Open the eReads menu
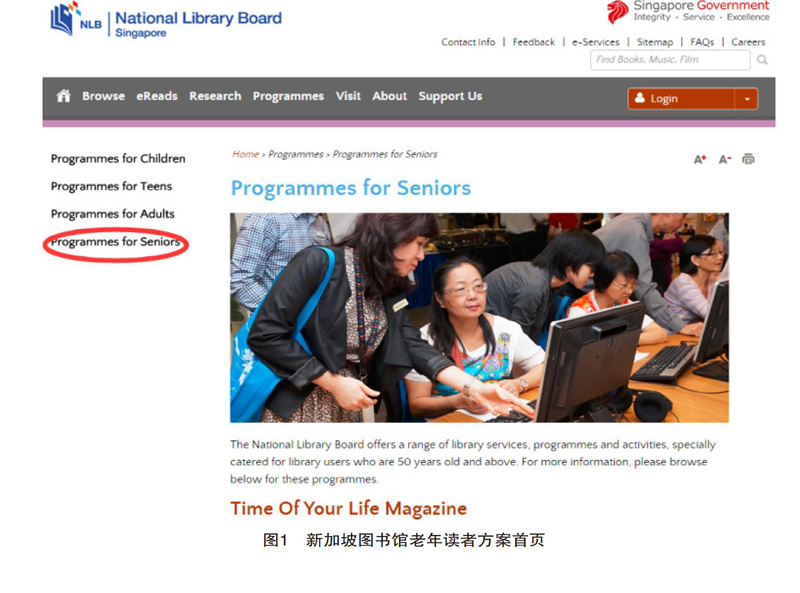 click(157, 96)
